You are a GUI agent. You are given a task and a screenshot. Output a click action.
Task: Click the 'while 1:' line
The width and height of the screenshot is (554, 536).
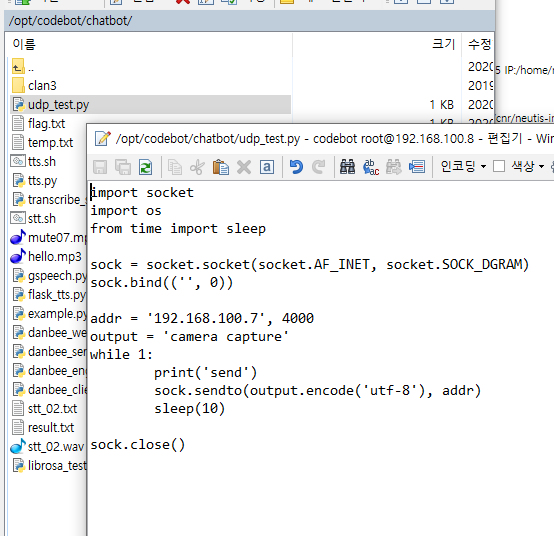click(122, 354)
